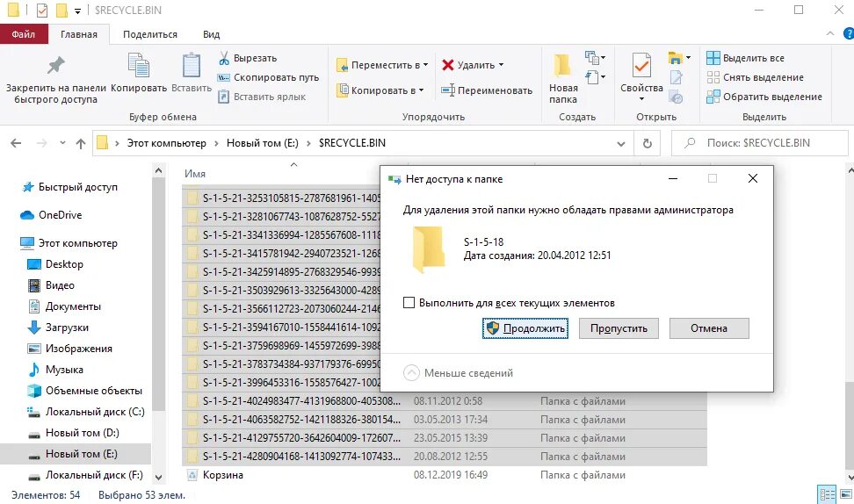Image resolution: width=854 pixels, height=504 pixels.
Task: Open the Копировать в dropdown
Action: pyautogui.click(x=380, y=90)
